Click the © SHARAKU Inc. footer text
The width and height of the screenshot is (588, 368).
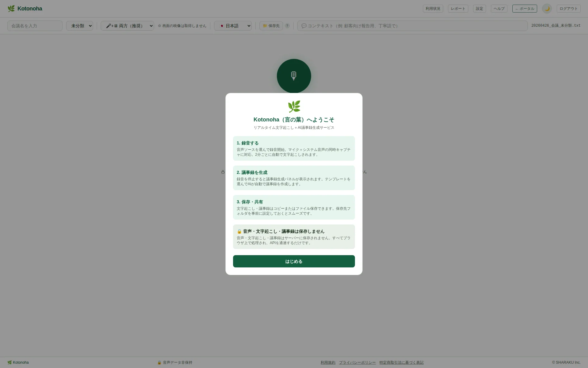(x=566, y=362)
